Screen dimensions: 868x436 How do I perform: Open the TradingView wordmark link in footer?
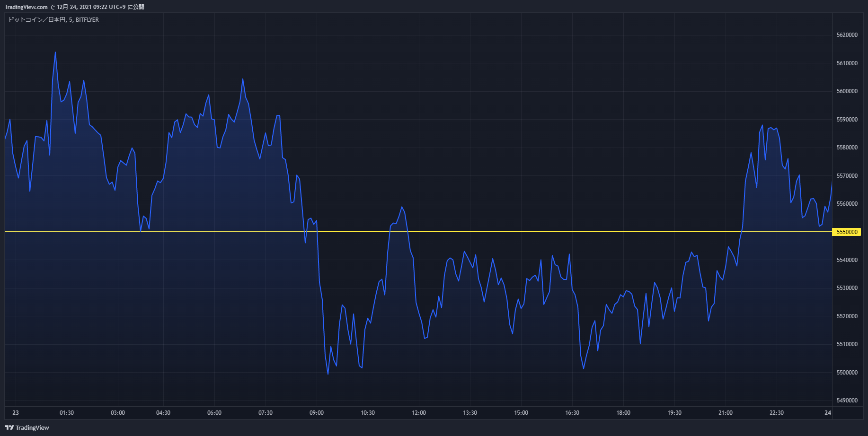point(32,427)
